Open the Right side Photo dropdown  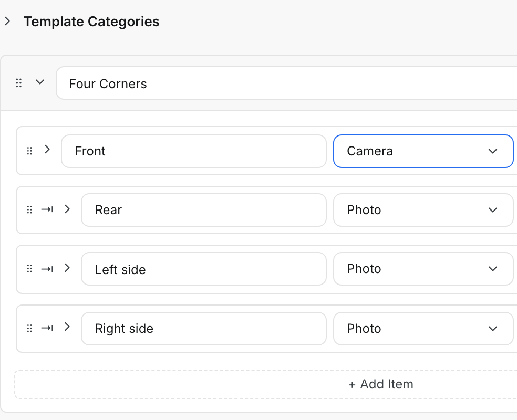point(423,329)
